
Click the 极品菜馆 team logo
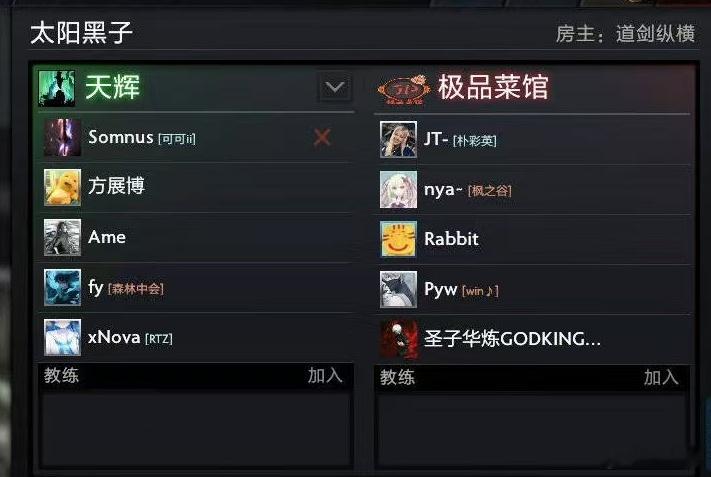click(x=403, y=89)
